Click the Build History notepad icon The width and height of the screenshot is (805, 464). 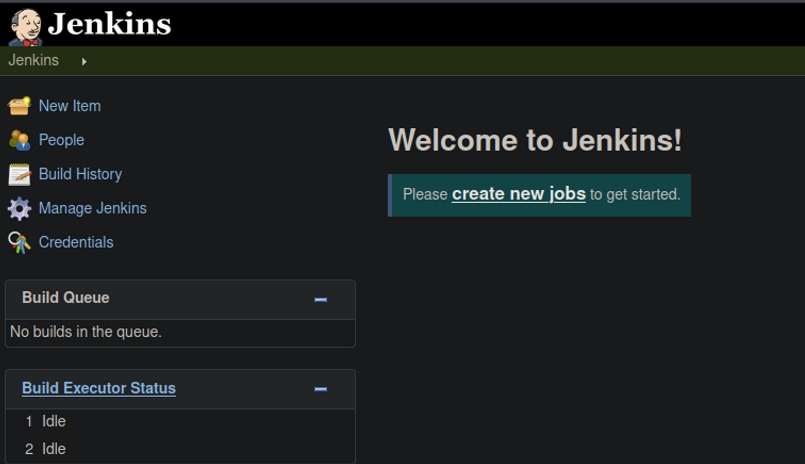pyautogui.click(x=19, y=174)
